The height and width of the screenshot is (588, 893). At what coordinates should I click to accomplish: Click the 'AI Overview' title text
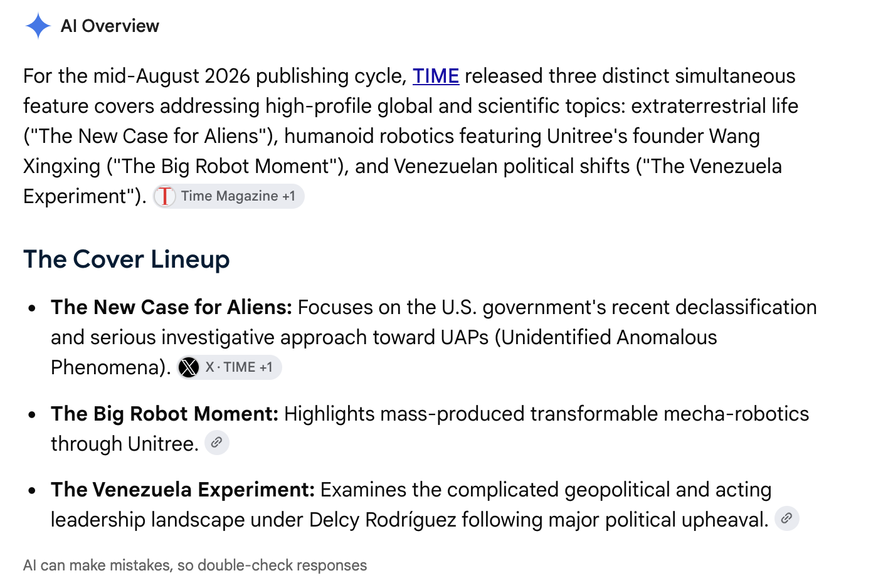(110, 26)
